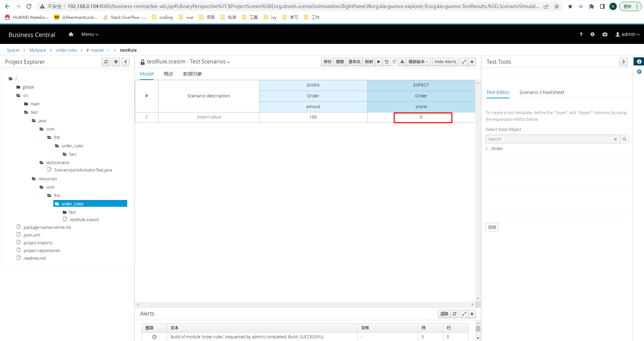
Task: Open the 最新版本 version dropdown
Action: 418,62
